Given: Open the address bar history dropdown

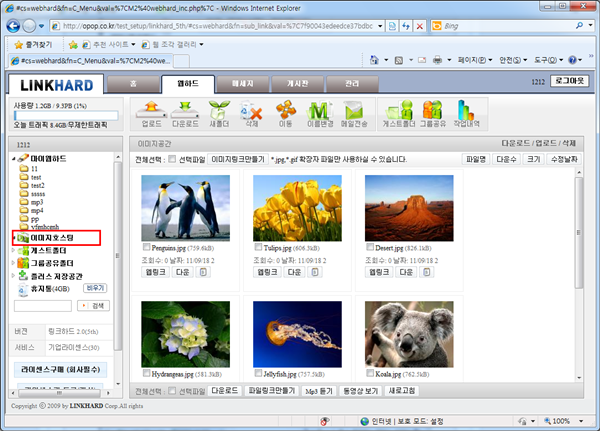Looking at the screenshot, I should pos(380,26).
